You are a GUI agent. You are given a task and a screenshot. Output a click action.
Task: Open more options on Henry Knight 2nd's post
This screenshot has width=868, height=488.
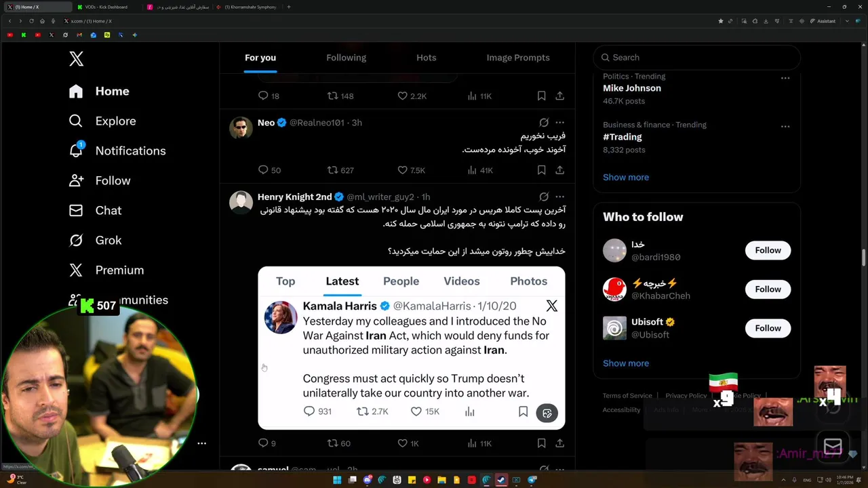(560, 197)
